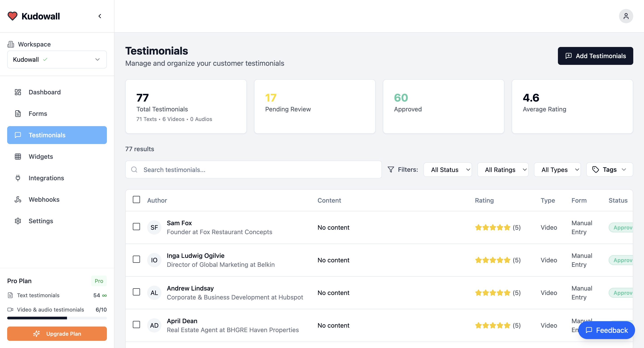Click the green check next to Kudowall workspace
The image size is (644, 348).
point(45,59)
